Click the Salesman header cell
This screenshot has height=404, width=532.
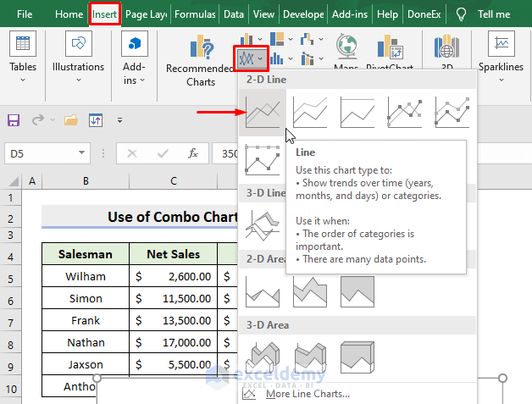coord(86,254)
